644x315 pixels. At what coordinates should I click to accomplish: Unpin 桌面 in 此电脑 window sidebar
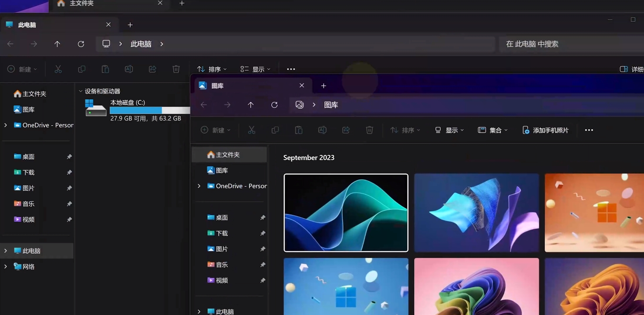pyautogui.click(x=69, y=157)
